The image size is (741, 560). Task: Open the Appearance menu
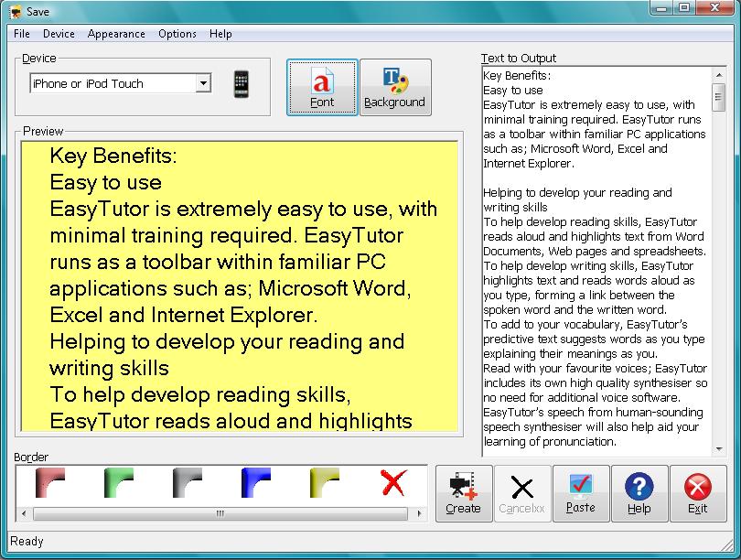tap(116, 34)
